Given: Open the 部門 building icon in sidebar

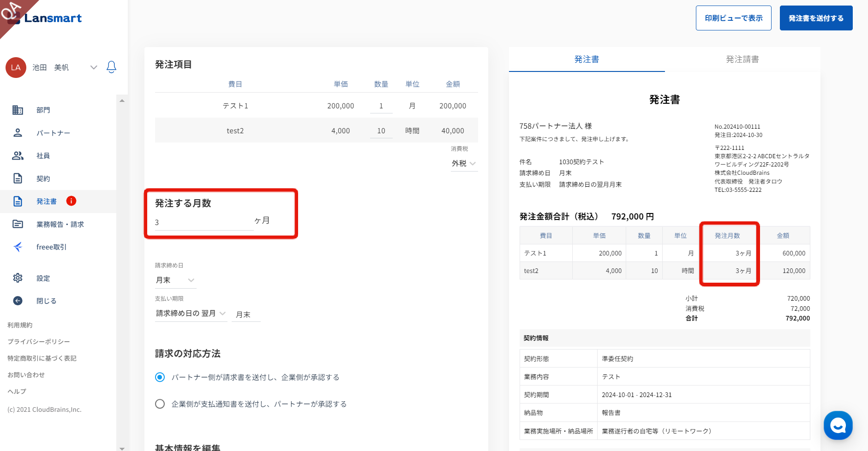Looking at the screenshot, I should pos(18,110).
